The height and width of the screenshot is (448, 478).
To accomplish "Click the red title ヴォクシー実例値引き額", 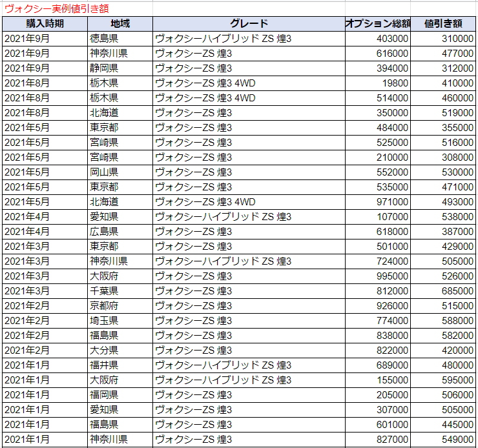I will click(57, 8).
